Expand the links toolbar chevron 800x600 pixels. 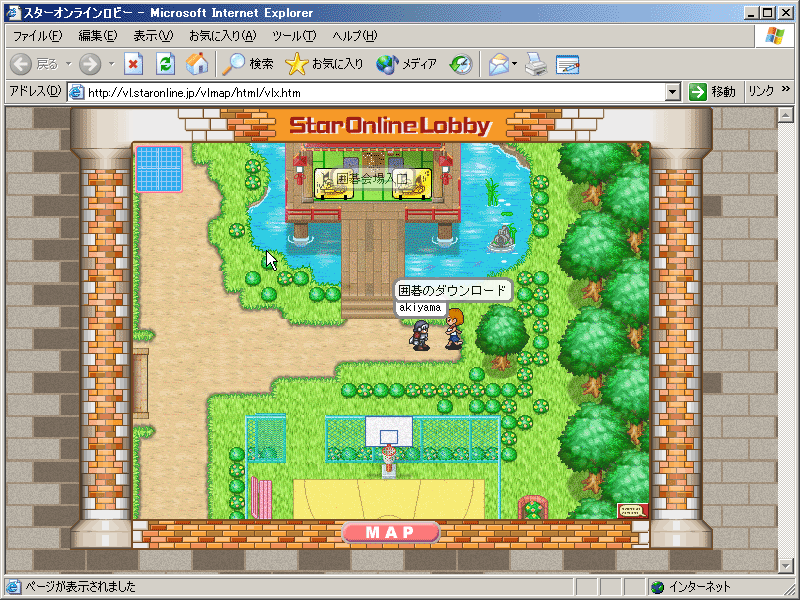pos(786,89)
